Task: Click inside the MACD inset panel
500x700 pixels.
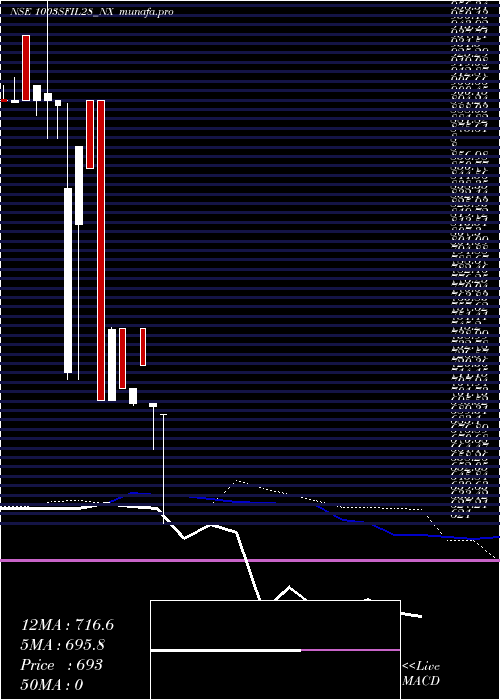Action: coord(275,650)
